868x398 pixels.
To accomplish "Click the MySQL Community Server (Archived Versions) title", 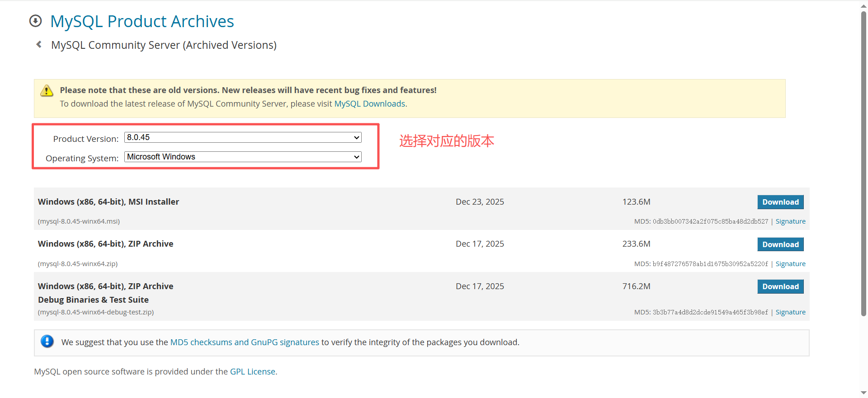I will 164,45.
